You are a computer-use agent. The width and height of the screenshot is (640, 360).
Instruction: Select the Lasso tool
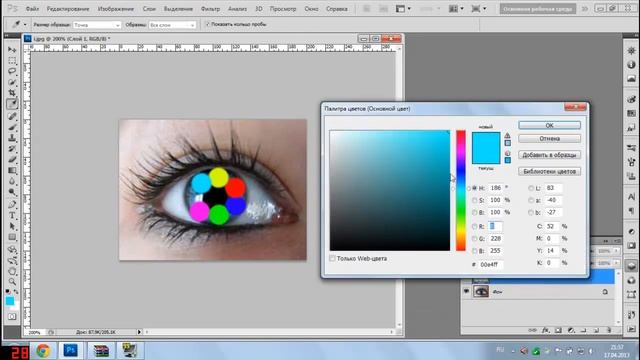click(x=12, y=71)
